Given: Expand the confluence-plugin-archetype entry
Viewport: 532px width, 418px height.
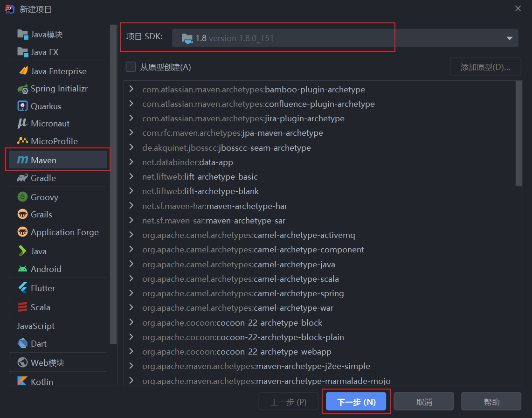Looking at the screenshot, I should point(131,104).
